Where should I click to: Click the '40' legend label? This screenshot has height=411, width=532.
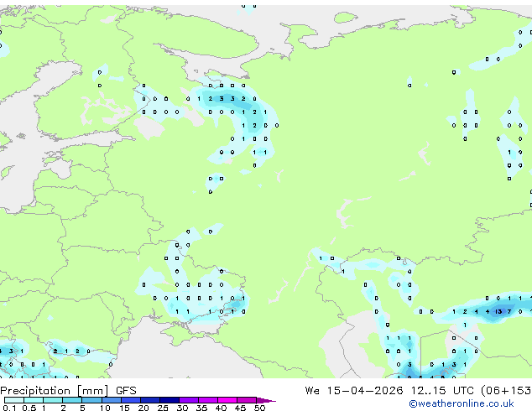pos(221,408)
